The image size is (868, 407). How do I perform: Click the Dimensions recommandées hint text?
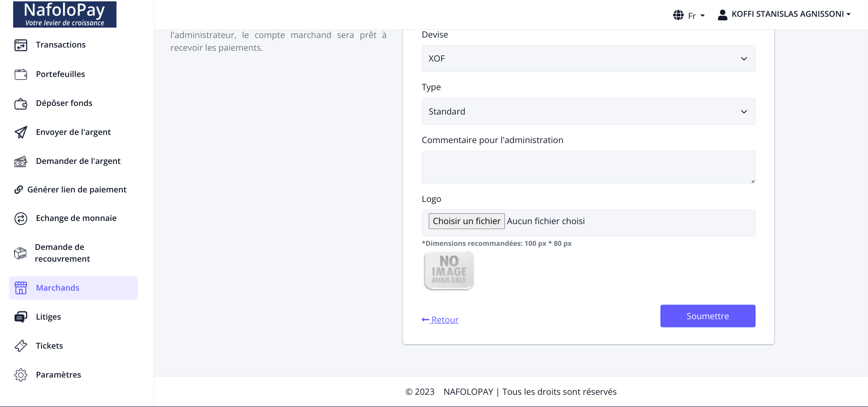[496, 244]
